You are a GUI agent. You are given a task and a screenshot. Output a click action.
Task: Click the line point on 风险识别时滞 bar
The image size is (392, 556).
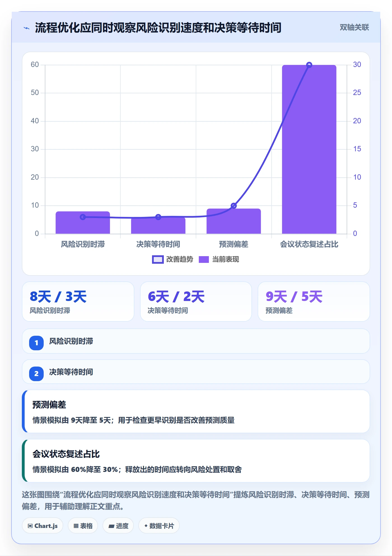pos(83,217)
